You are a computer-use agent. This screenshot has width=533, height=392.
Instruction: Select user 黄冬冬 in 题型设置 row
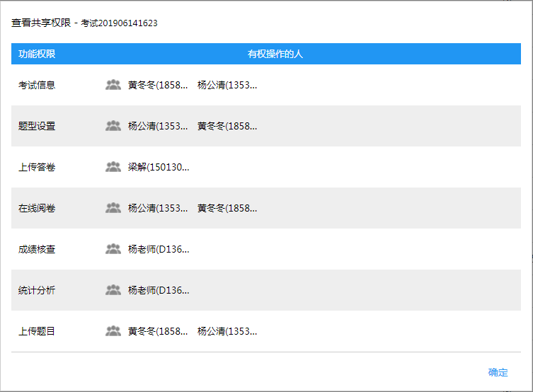[x=227, y=126]
